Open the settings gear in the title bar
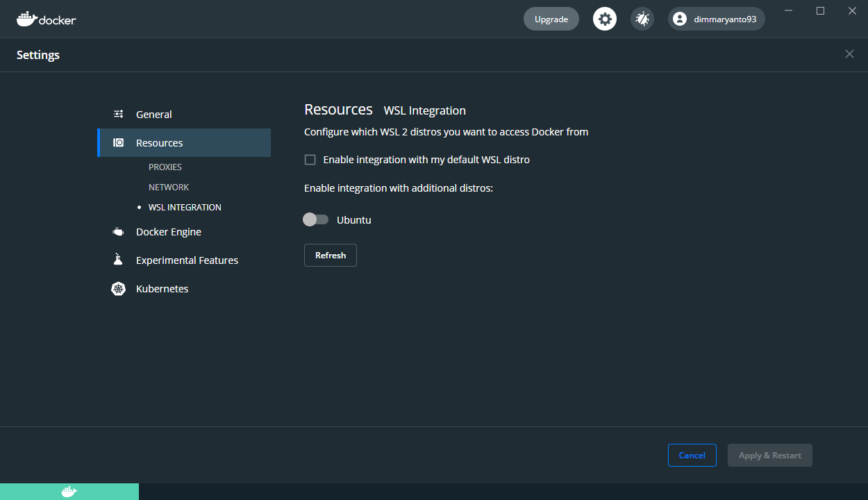Image resolution: width=868 pixels, height=500 pixels. [x=604, y=19]
